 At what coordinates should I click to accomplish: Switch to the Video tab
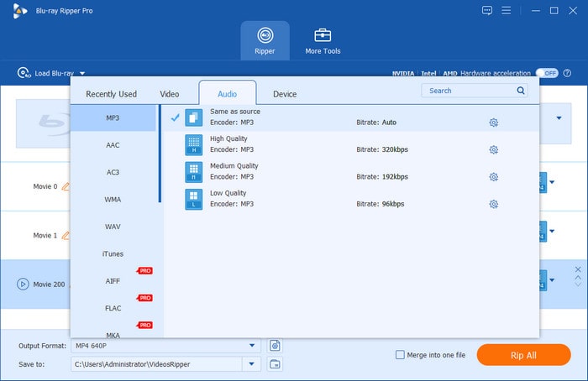[170, 94]
